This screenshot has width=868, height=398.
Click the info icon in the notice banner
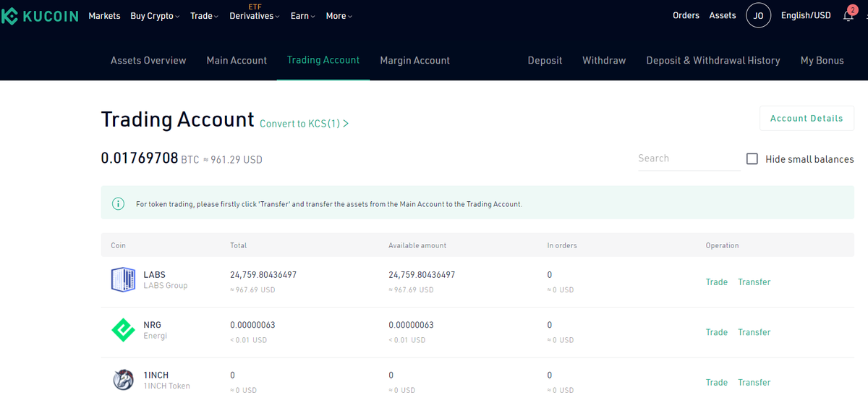119,204
